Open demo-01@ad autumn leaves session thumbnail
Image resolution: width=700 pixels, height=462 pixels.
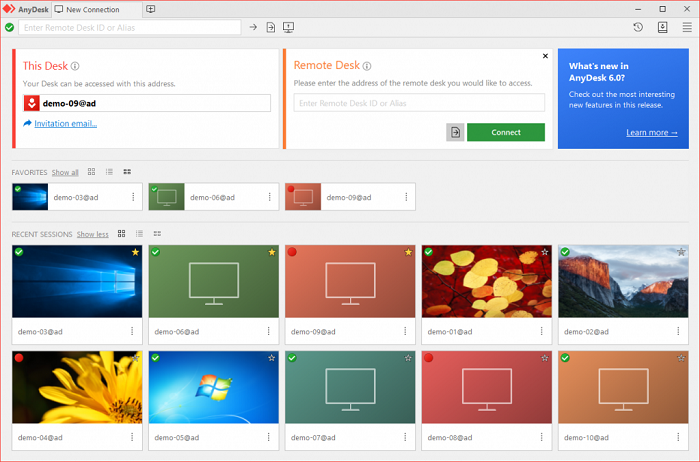487,281
